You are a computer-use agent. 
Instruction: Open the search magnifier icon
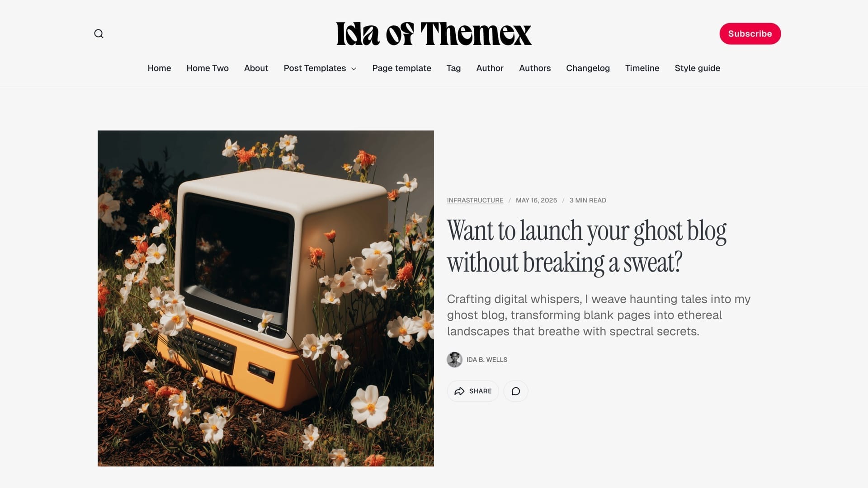point(99,34)
